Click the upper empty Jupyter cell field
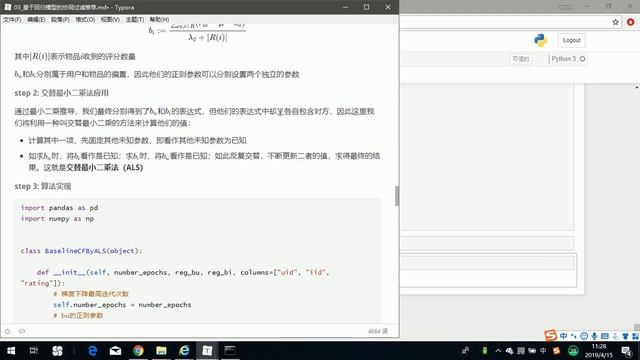The width and height of the screenshot is (640, 360). pyautogui.click(x=487, y=243)
